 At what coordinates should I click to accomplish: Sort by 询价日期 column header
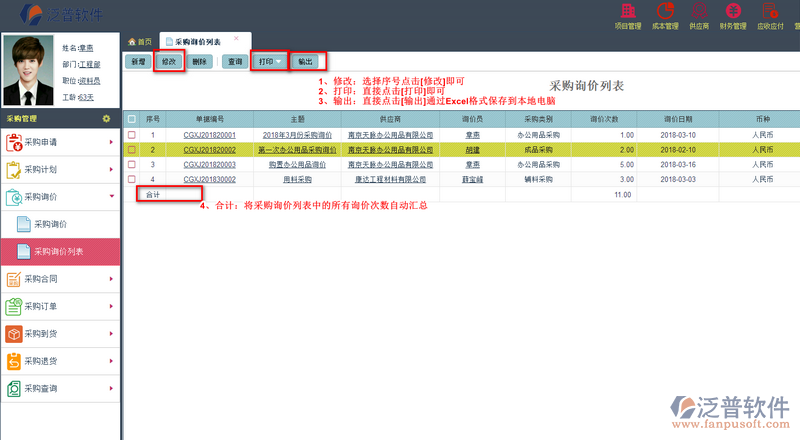point(678,119)
